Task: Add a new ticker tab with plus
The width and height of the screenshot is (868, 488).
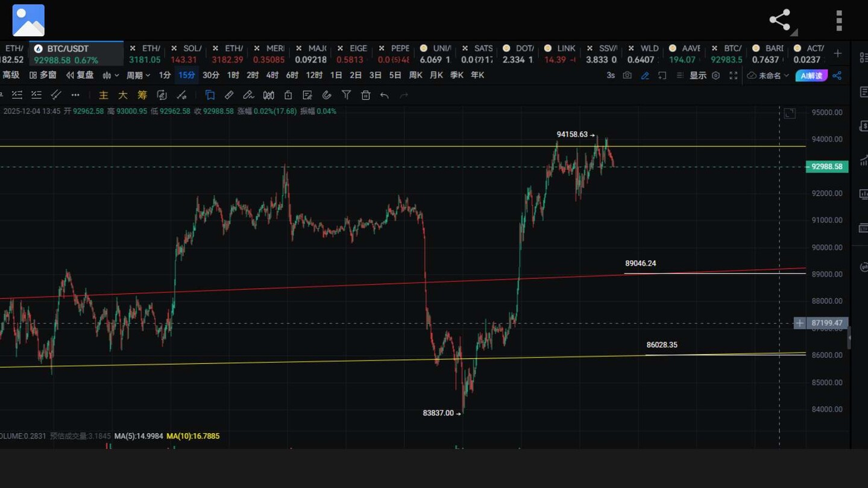Action: point(837,54)
